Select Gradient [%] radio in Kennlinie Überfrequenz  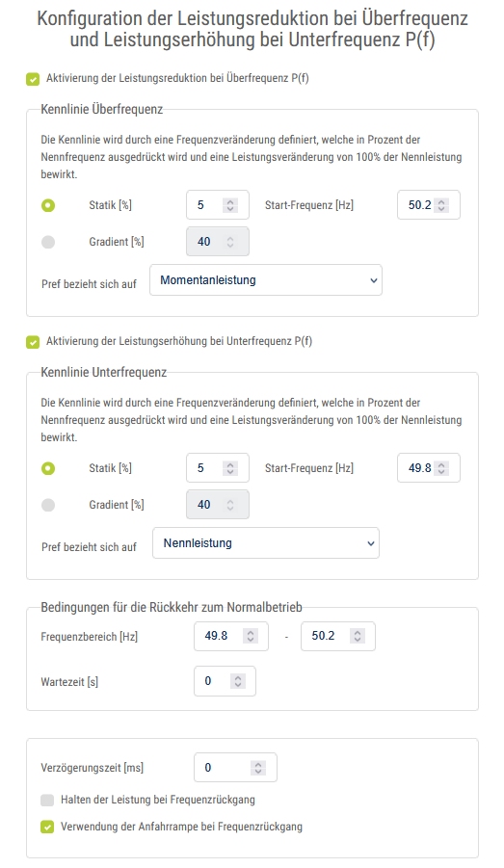click(48, 242)
